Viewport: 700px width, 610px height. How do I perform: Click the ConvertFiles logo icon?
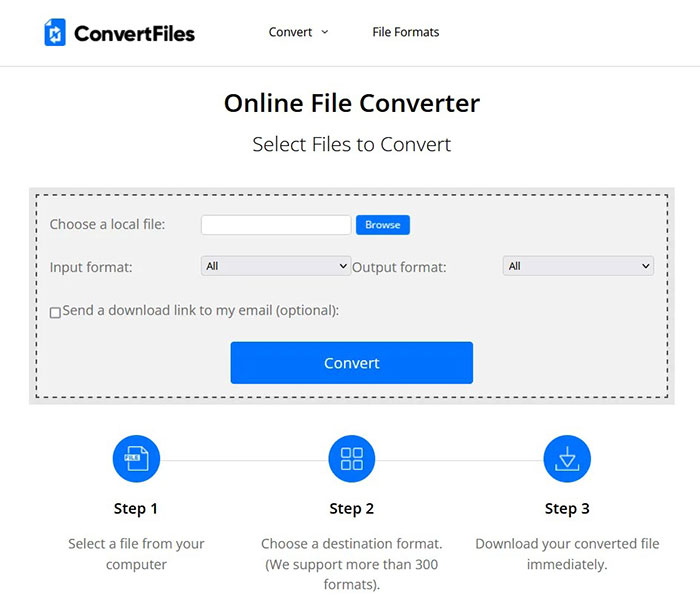(x=55, y=32)
